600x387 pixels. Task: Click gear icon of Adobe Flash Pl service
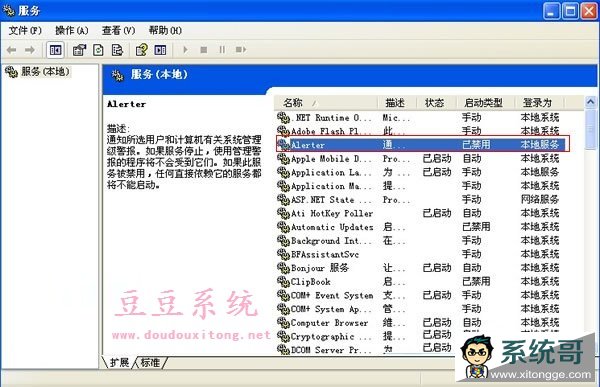(x=283, y=131)
